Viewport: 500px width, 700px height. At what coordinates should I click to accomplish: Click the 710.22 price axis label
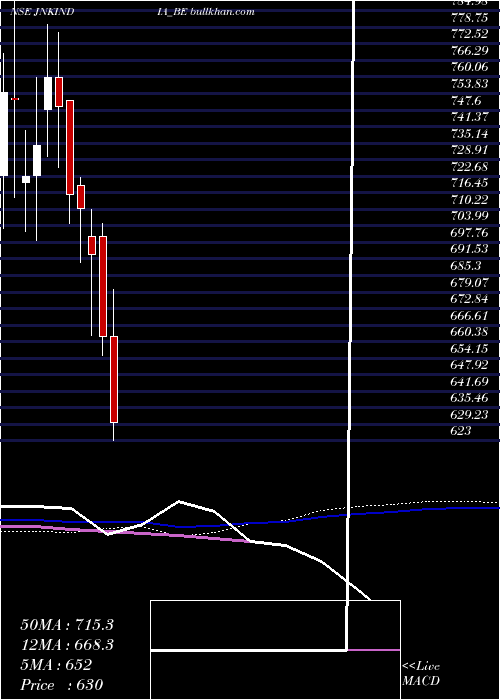tap(469, 200)
